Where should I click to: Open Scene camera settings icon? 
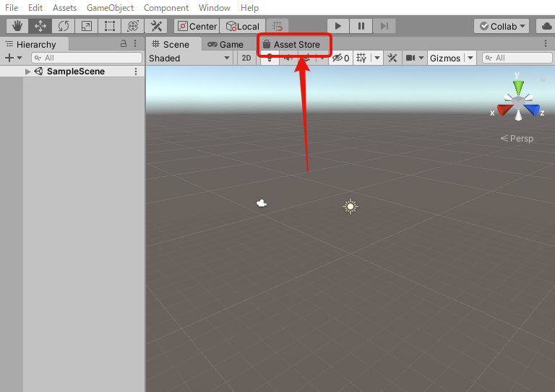410,58
